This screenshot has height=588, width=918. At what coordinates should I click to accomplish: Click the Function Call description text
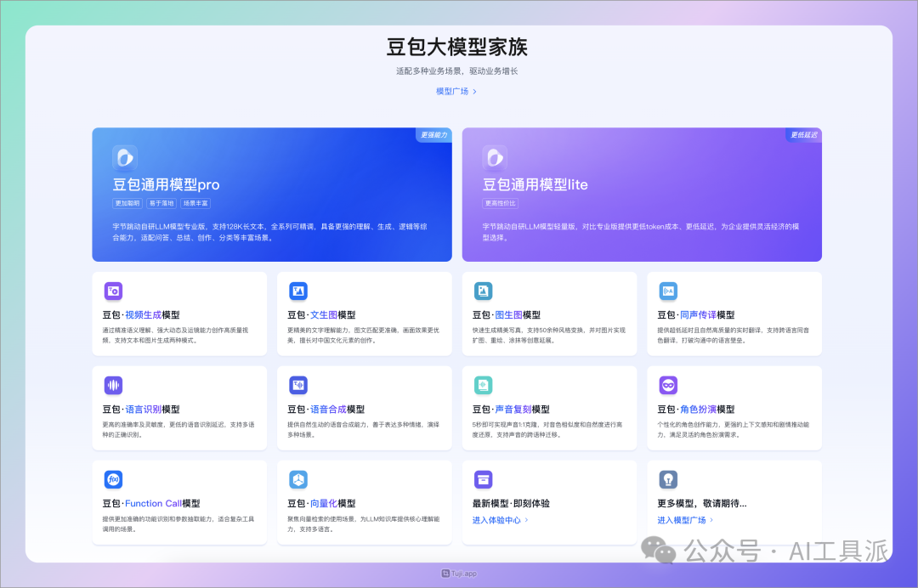point(178,523)
